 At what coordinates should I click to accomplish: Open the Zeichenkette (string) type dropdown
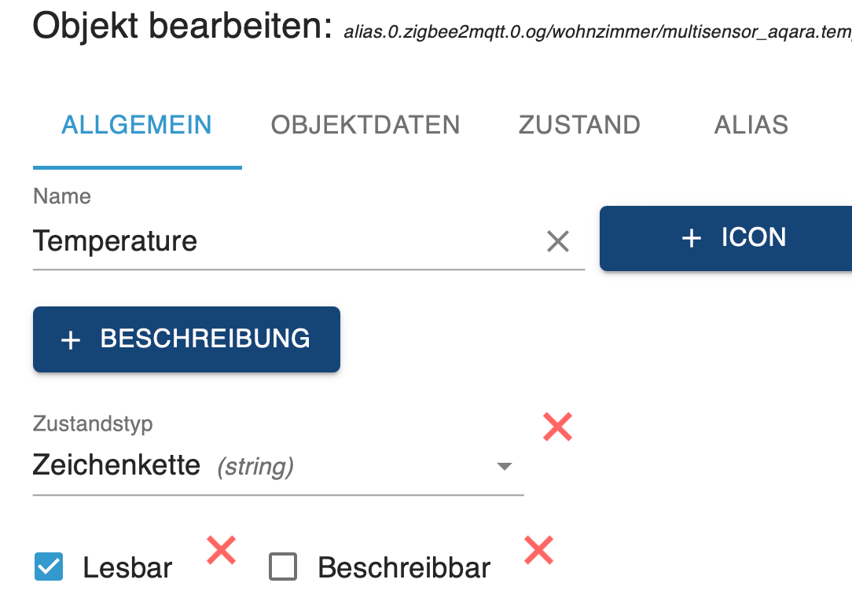tap(275, 465)
